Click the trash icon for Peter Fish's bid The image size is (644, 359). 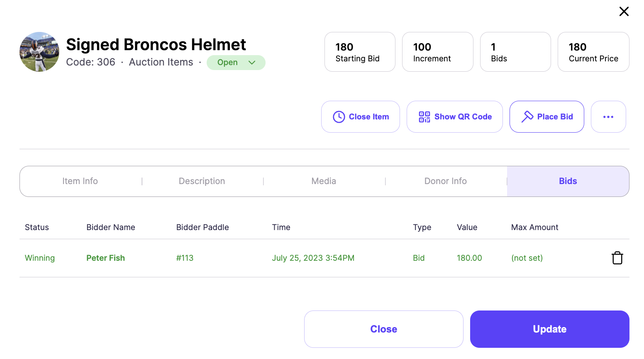(617, 258)
